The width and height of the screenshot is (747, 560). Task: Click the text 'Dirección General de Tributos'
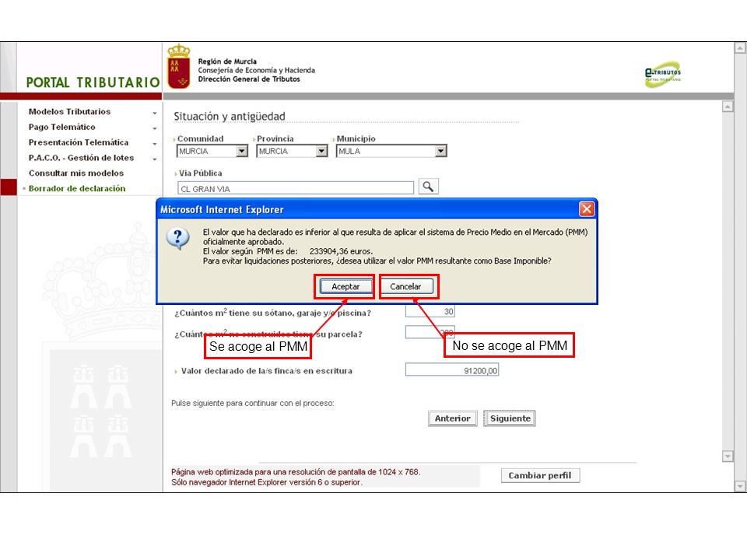[249, 79]
